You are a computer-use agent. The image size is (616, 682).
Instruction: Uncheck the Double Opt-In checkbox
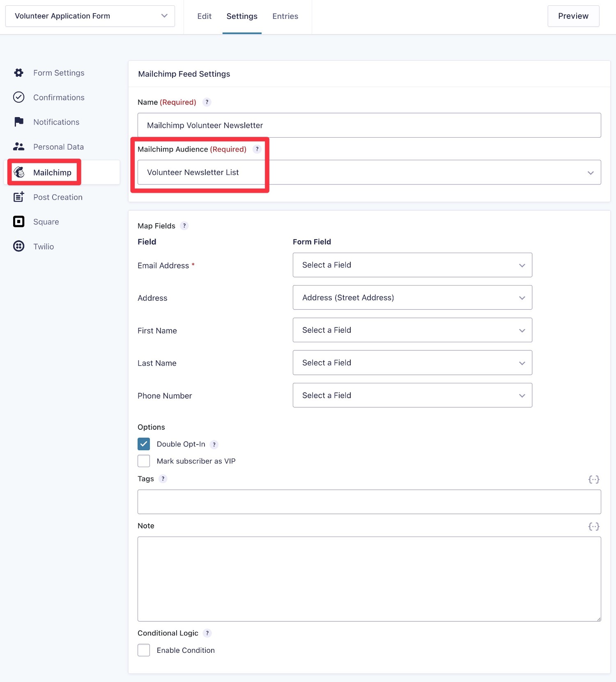tap(144, 444)
